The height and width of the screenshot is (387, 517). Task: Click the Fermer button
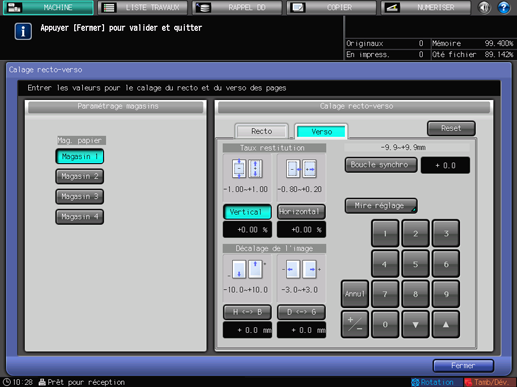[463, 366]
